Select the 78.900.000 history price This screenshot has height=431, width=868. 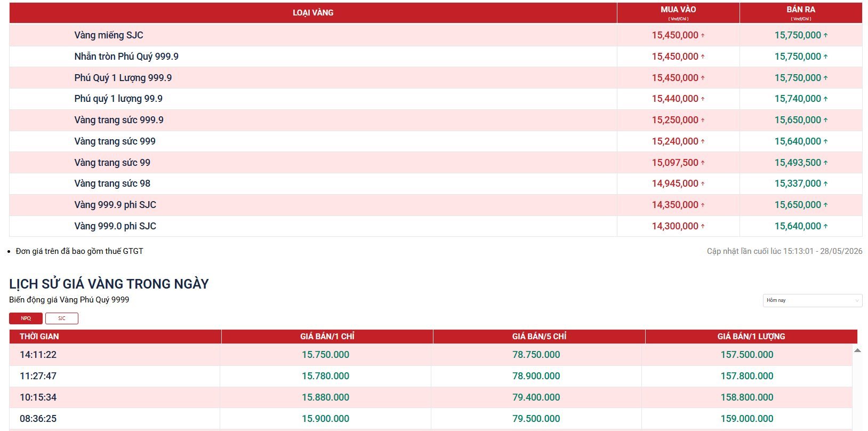[536, 376]
